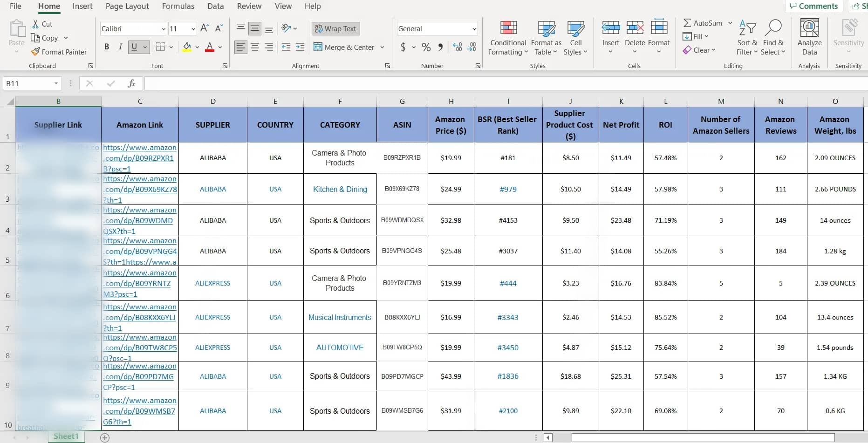Click the new sheet plus button

pos(105,437)
